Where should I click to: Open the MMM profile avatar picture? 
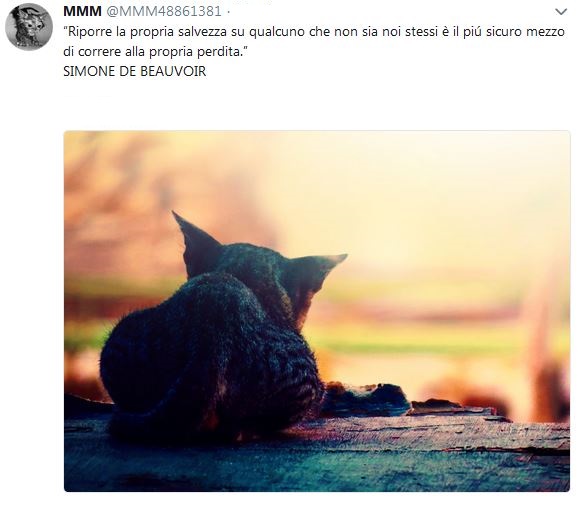coord(29,27)
